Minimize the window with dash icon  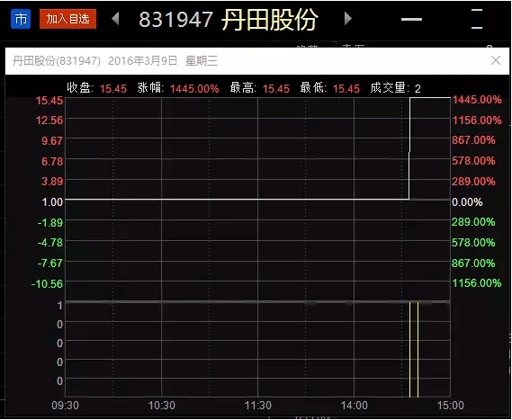(411, 19)
